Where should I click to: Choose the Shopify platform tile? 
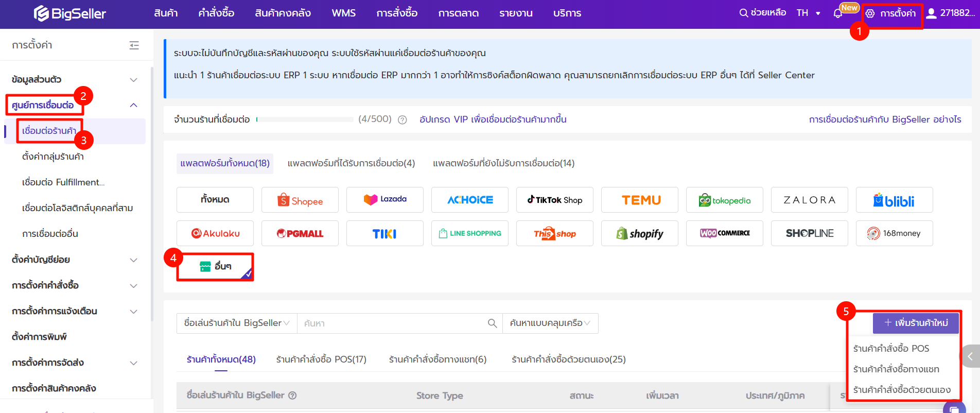tap(639, 234)
